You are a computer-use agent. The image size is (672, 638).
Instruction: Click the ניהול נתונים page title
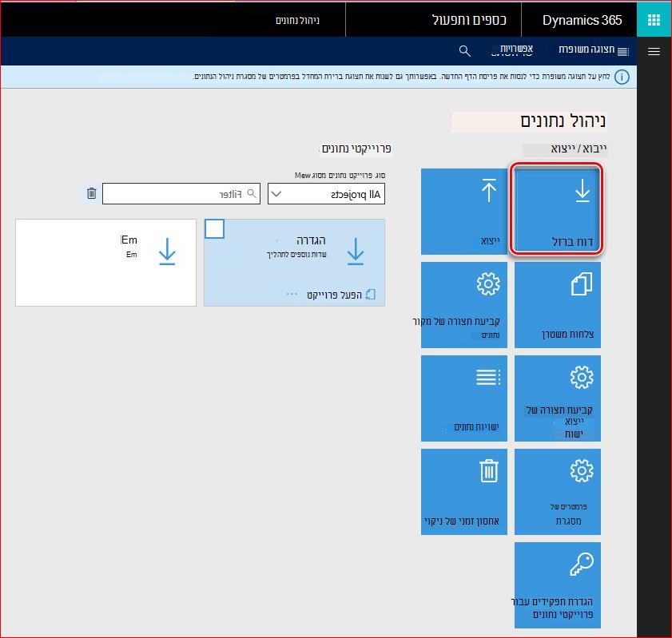point(563,121)
